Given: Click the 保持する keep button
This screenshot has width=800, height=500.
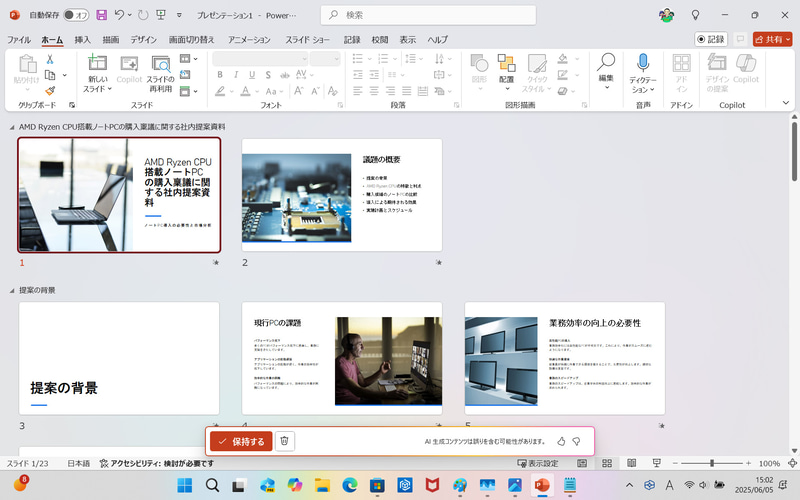Looking at the screenshot, I should [241, 441].
